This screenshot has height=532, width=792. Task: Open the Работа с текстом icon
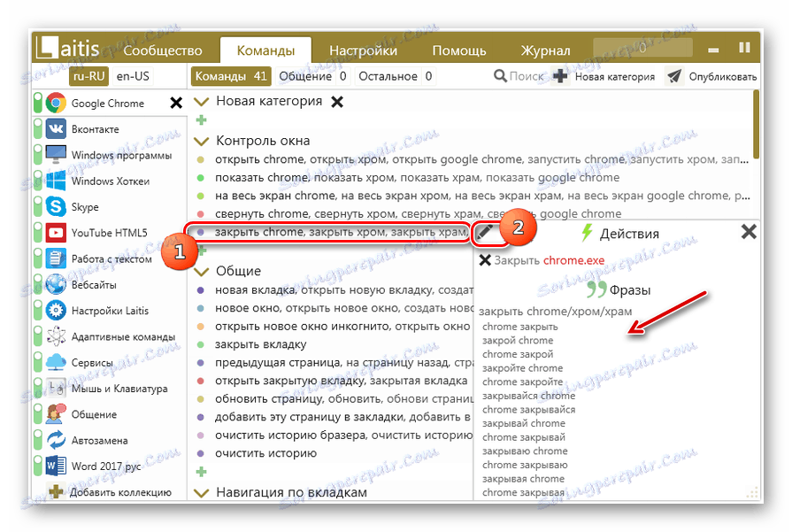point(56,258)
